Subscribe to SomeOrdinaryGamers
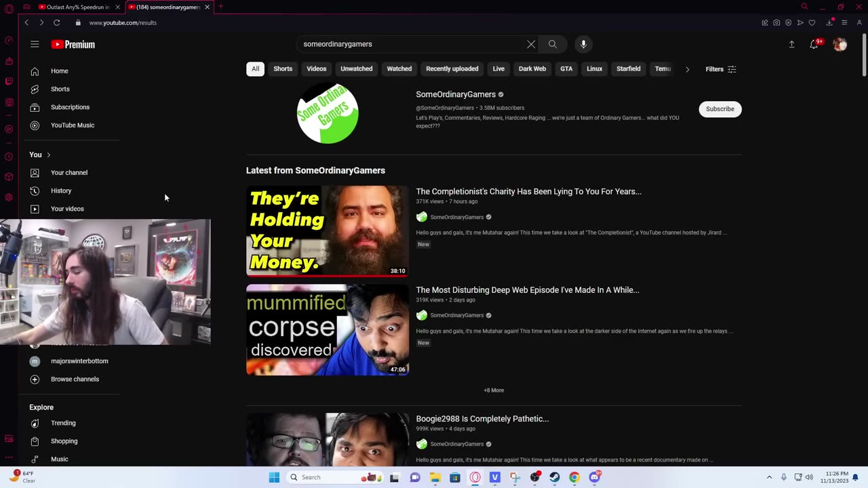 [720, 109]
